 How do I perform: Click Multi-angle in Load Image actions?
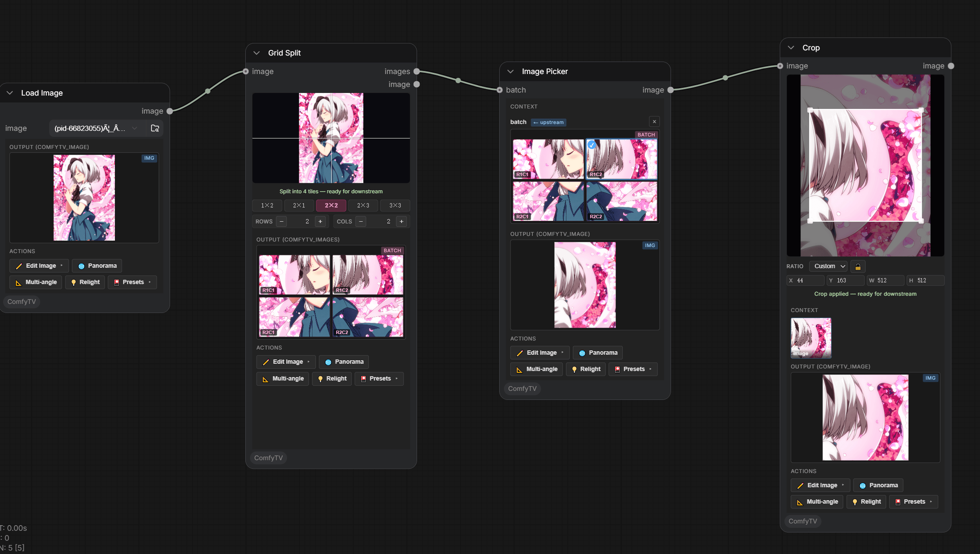(x=36, y=282)
